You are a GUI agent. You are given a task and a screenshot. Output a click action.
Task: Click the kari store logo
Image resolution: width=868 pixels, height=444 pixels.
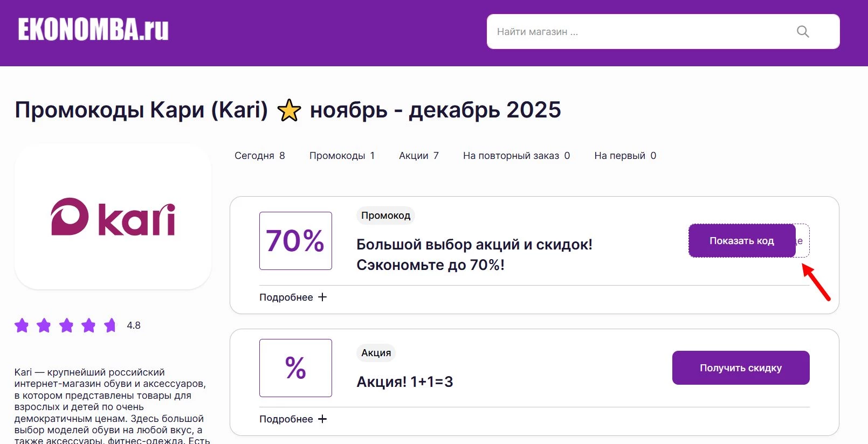coord(113,218)
